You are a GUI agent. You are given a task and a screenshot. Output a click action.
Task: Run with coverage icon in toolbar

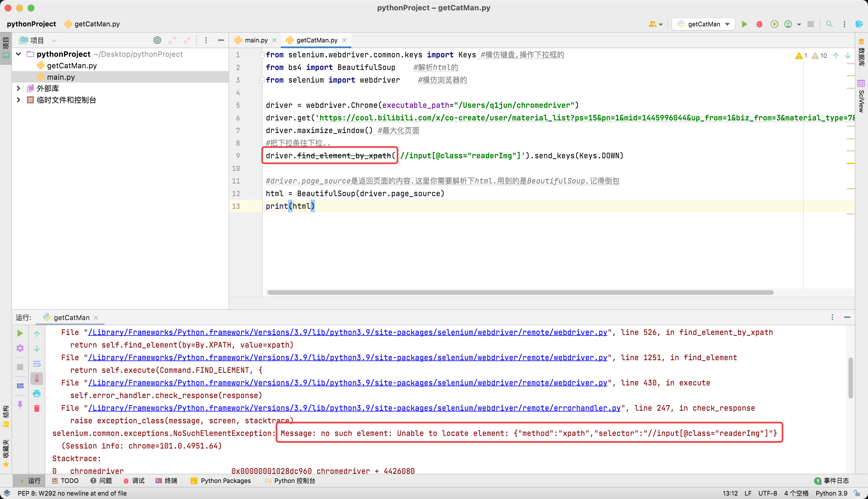coord(774,24)
